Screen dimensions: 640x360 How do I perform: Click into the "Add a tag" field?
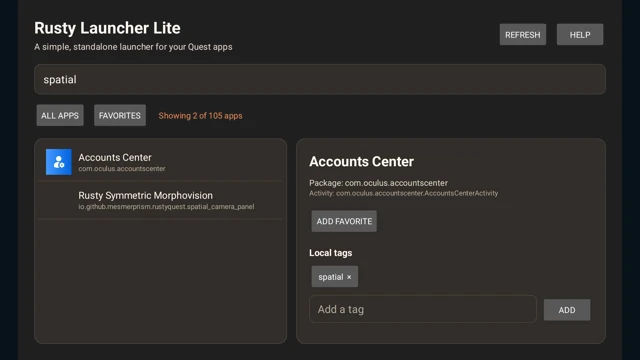click(x=422, y=309)
